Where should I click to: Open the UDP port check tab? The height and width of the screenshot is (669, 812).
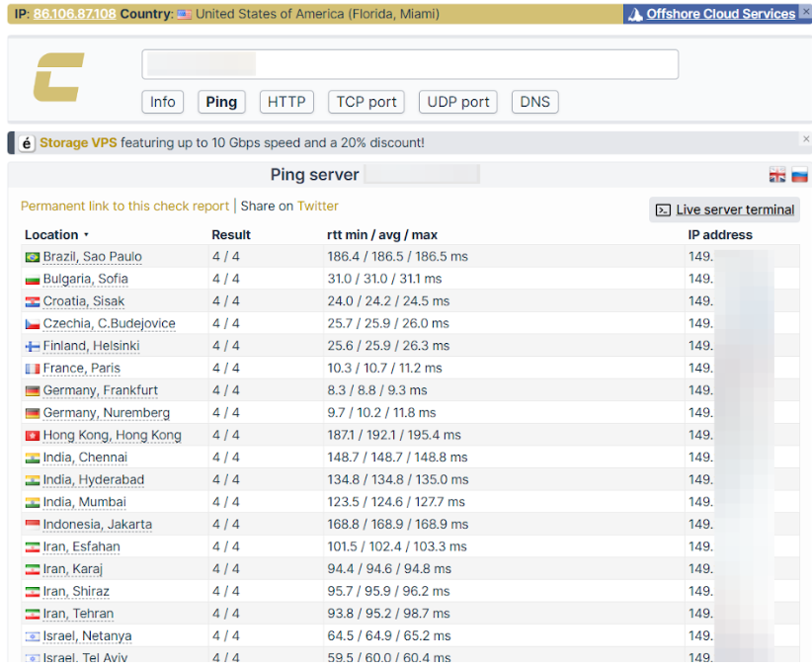[x=457, y=102]
